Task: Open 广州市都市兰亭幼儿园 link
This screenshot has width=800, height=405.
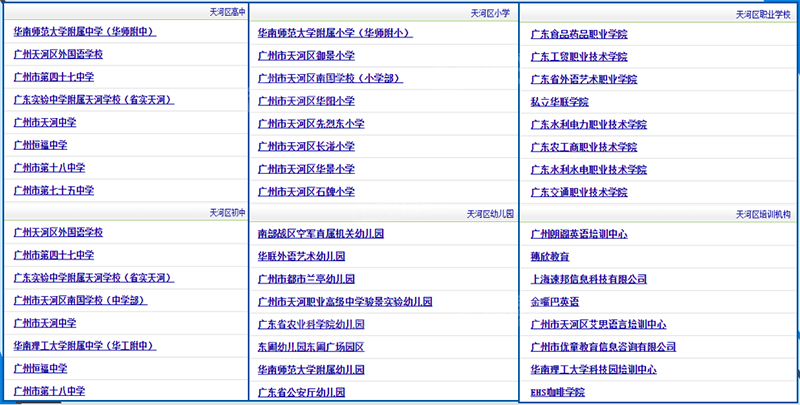Action: (306, 279)
